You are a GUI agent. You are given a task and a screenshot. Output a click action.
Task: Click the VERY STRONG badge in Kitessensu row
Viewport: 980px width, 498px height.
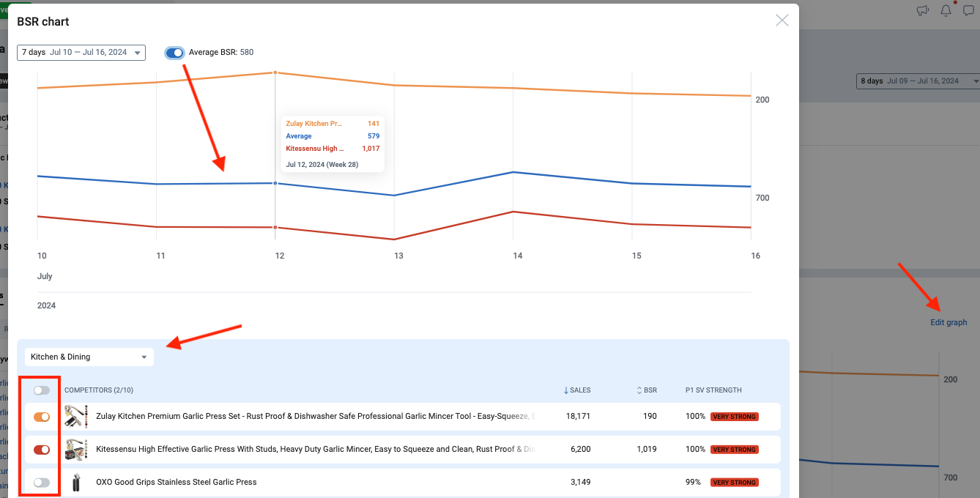734,450
